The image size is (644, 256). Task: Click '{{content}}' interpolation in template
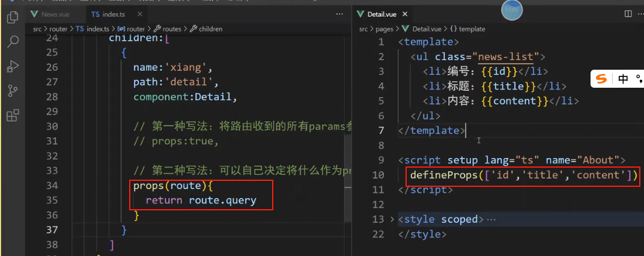click(x=515, y=101)
